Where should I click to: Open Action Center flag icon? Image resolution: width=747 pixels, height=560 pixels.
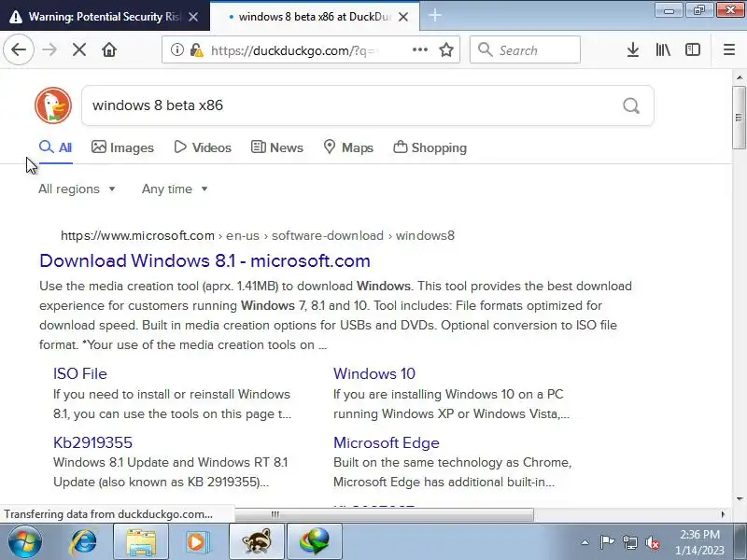point(607,542)
